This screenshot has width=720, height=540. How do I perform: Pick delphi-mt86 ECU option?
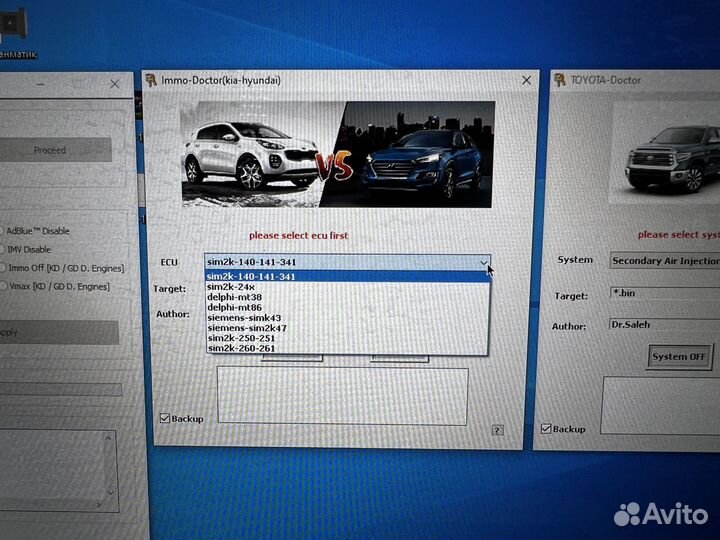[x=348, y=308]
